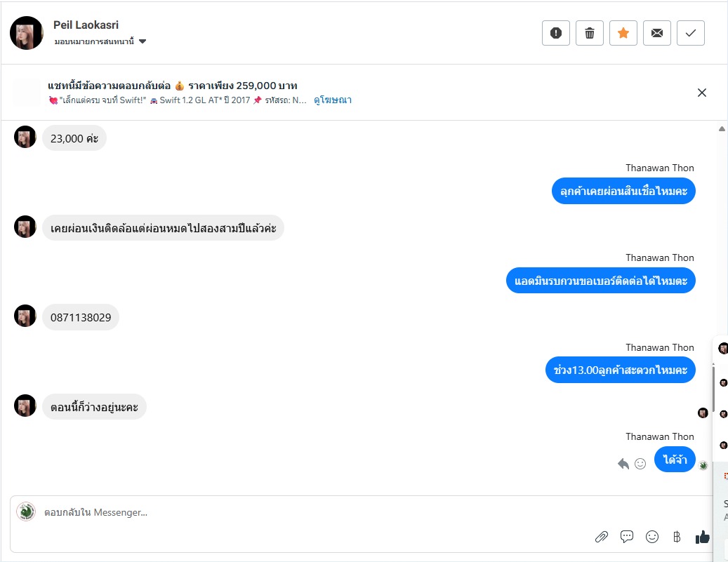The image size is (728, 562).
Task: Click Peil Laokasri's profile picture in header
Action: point(27,33)
